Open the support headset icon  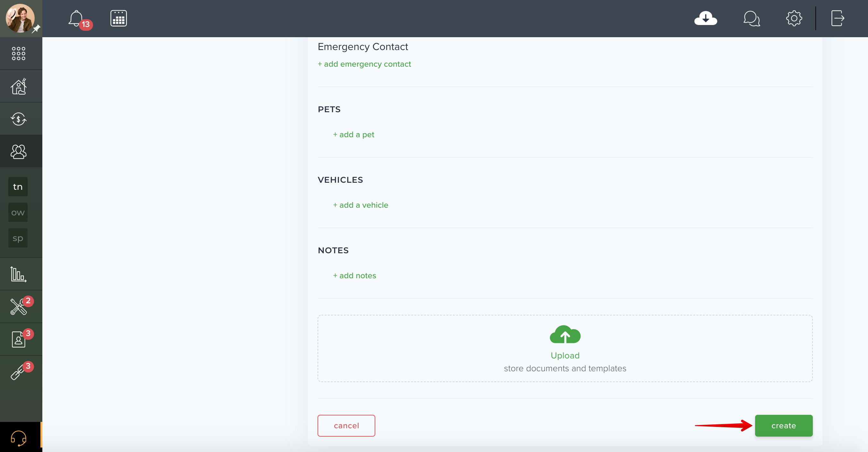pyautogui.click(x=19, y=438)
